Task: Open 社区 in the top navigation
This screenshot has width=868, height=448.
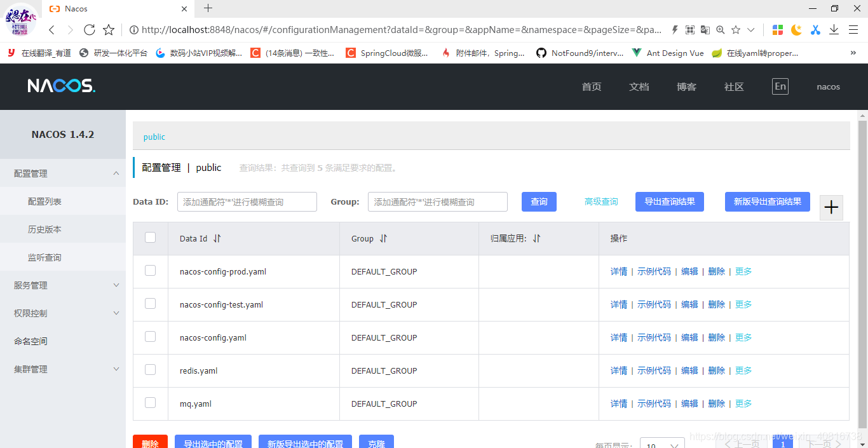Action: (x=734, y=87)
